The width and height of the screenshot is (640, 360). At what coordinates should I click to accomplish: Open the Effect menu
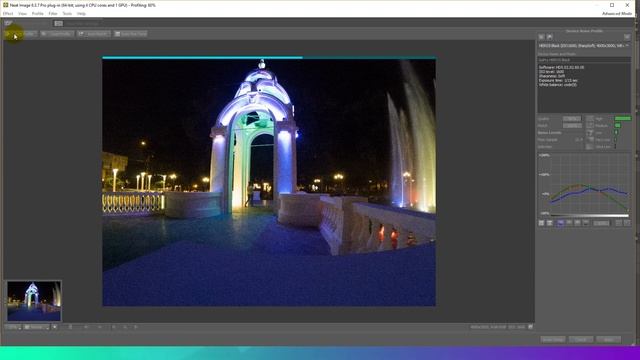(x=8, y=13)
